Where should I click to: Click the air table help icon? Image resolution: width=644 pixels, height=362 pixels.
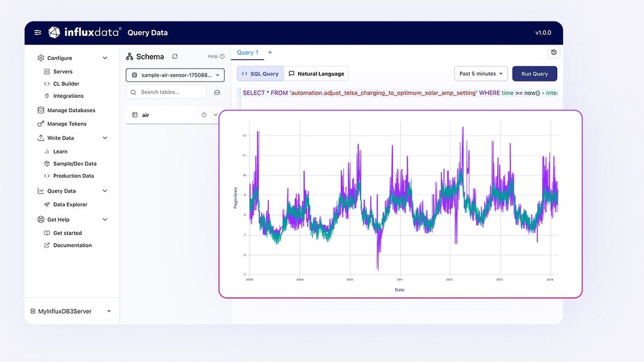click(204, 115)
